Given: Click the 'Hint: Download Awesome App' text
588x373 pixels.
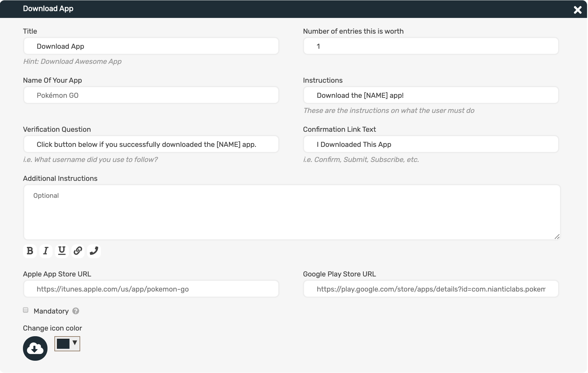Looking at the screenshot, I should pyautogui.click(x=72, y=61).
